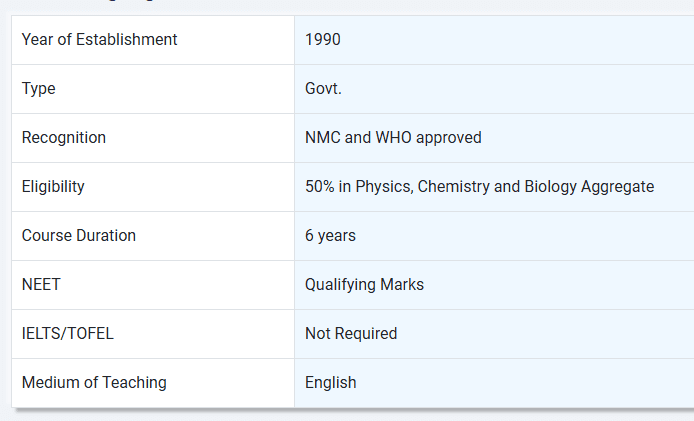Select the 1990 value cell
Image resolution: width=694 pixels, height=421 pixels.
tap(323, 40)
